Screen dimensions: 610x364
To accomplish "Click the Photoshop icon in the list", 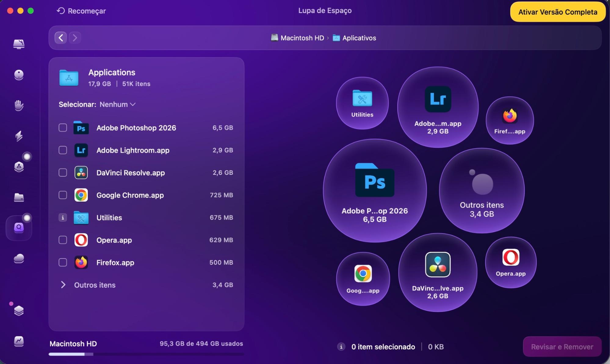I will pos(81,128).
